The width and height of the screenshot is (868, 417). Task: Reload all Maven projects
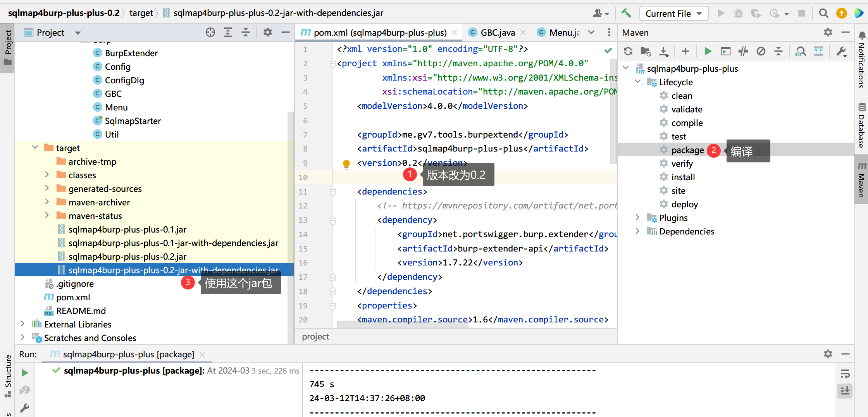tap(628, 51)
